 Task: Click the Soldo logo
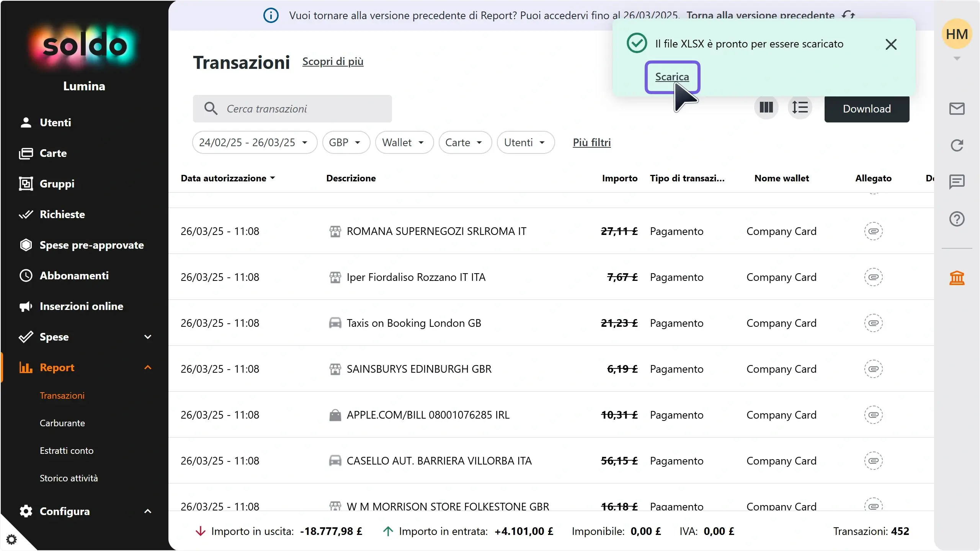click(84, 46)
